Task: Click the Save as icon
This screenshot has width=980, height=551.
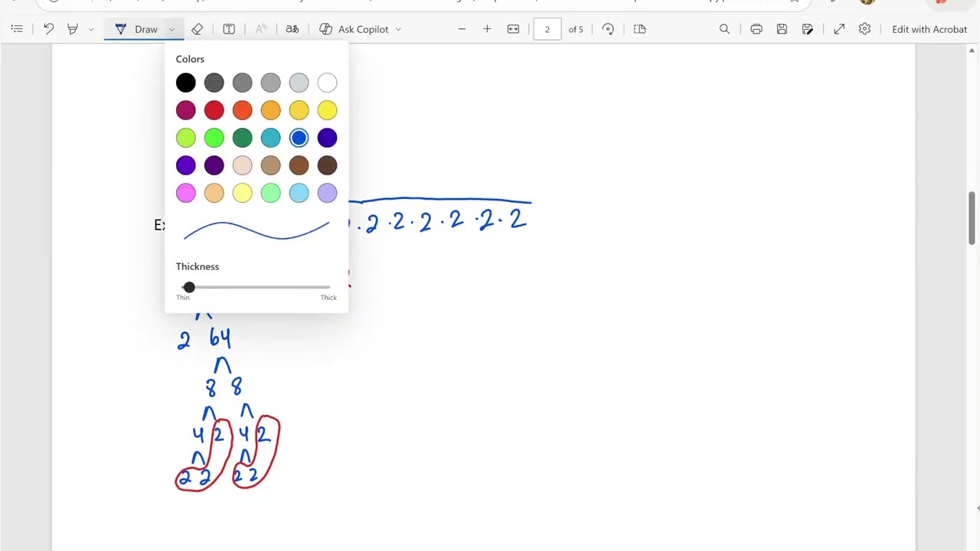Action: click(808, 29)
